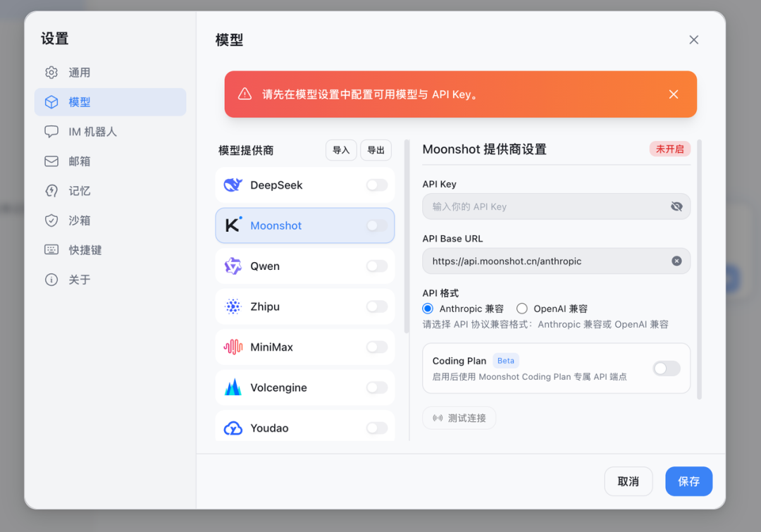Select the Zhipu provider name
The height and width of the screenshot is (532, 761).
[265, 307]
